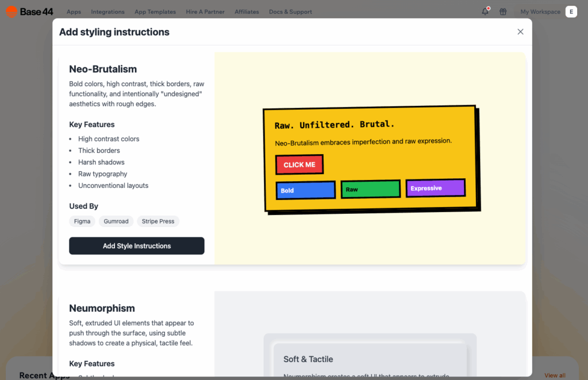Screen dimensions: 588x380
Task: Click the blue Bold swatch
Action: tap(305, 190)
